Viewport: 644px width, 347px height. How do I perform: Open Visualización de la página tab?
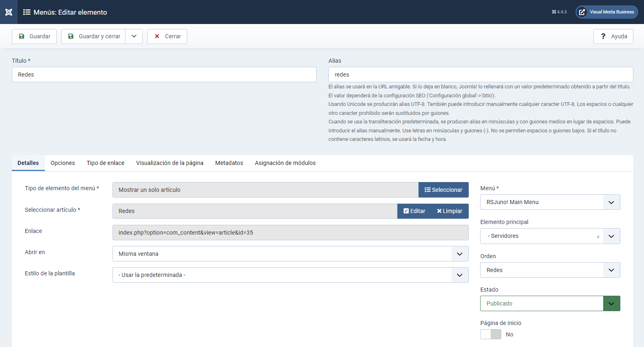click(x=170, y=163)
